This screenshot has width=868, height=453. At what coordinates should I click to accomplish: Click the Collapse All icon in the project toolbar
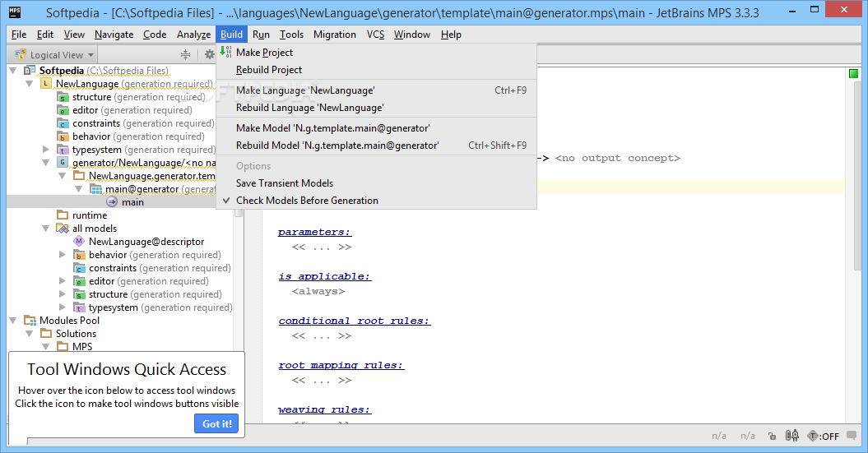(185, 54)
